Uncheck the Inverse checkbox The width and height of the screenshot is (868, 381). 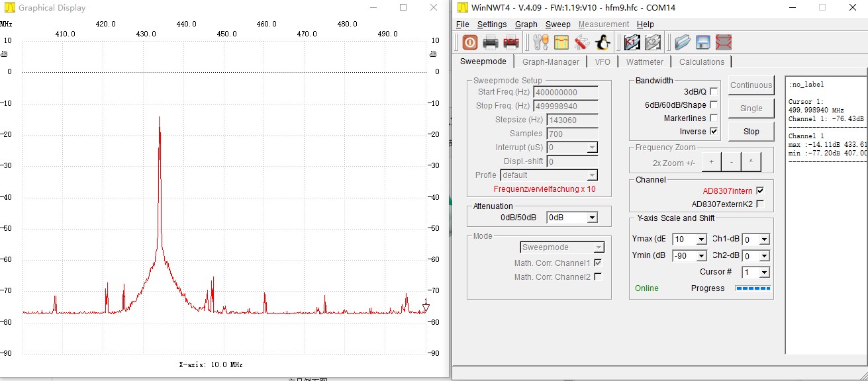[714, 132]
